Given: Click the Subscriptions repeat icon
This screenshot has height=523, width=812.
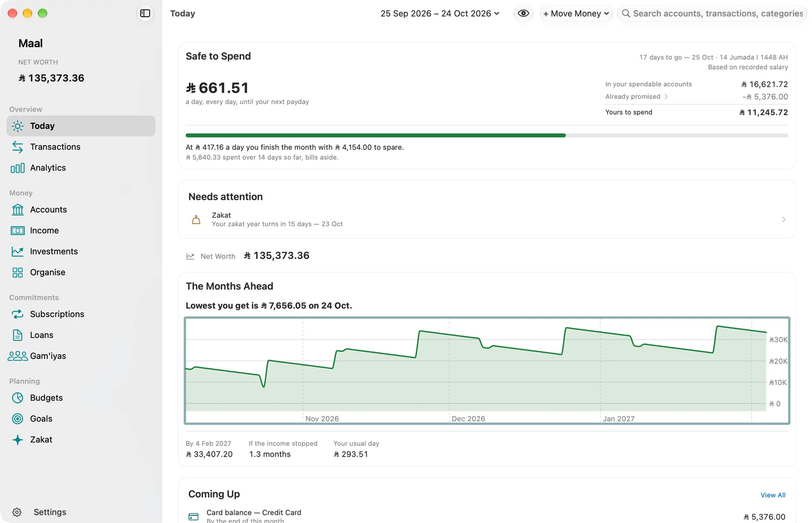Looking at the screenshot, I should pyautogui.click(x=18, y=314).
